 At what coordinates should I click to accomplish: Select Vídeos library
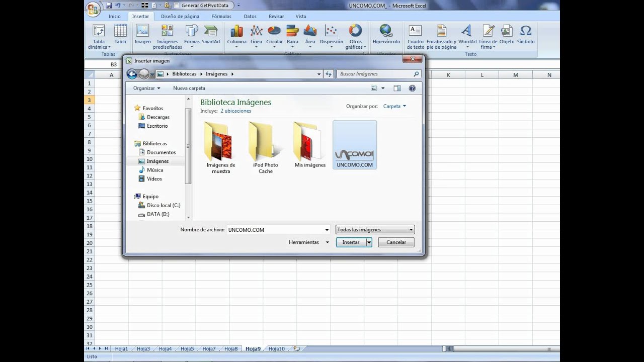pos(154,178)
